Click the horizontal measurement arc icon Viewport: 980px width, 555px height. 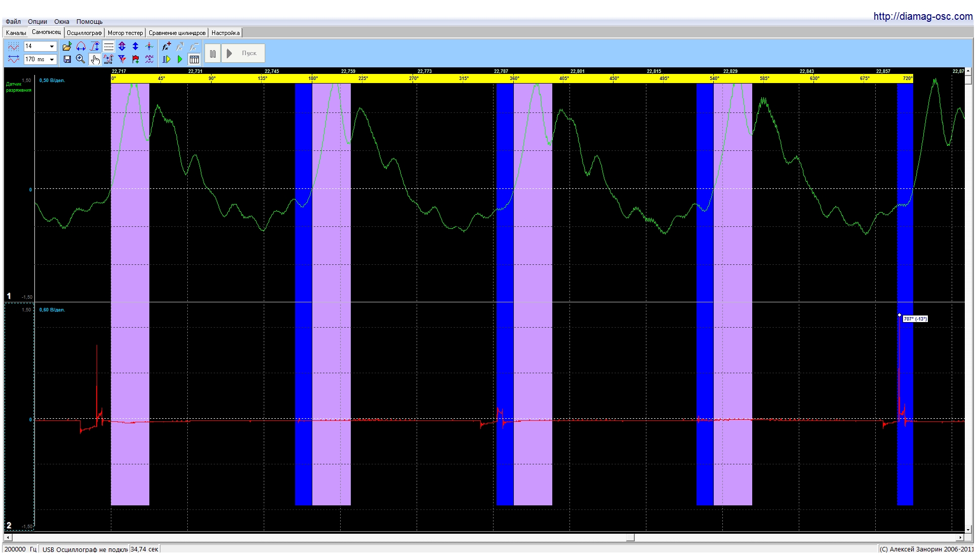[x=80, y=47]
